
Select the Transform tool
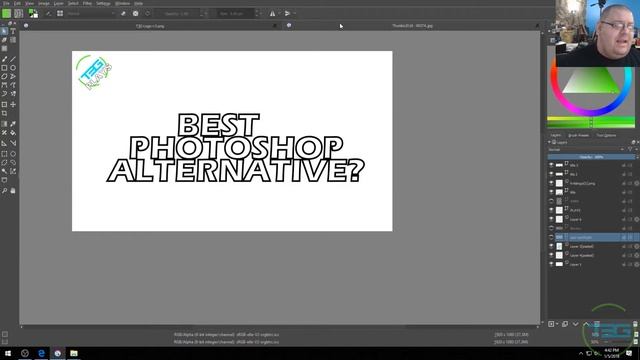coord(4,104)
